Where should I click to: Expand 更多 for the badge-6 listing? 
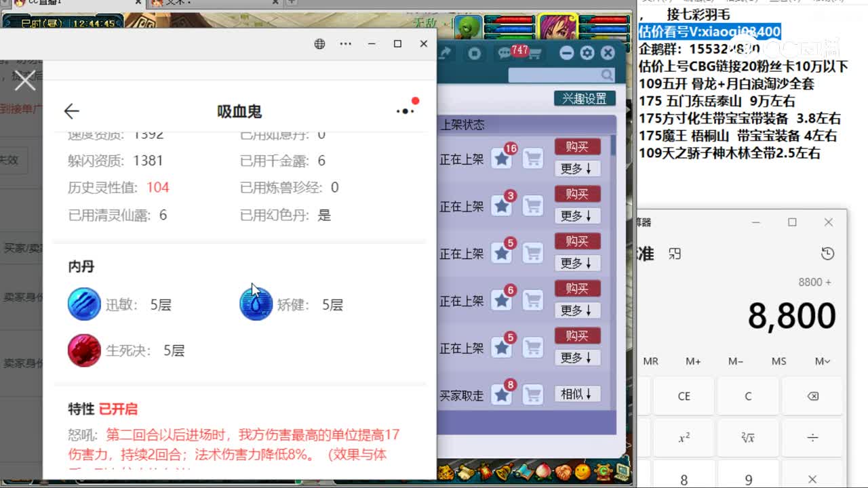pyautogui.click(x=577, y=310)
